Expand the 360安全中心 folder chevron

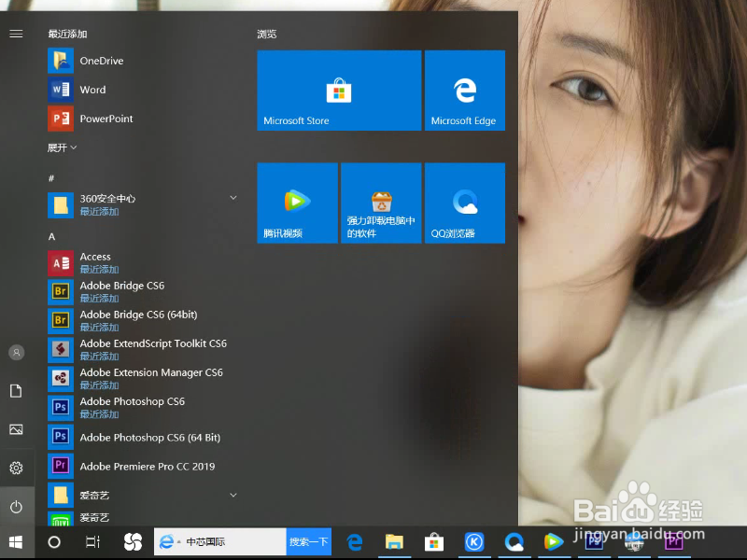click(x=233, y=198)
